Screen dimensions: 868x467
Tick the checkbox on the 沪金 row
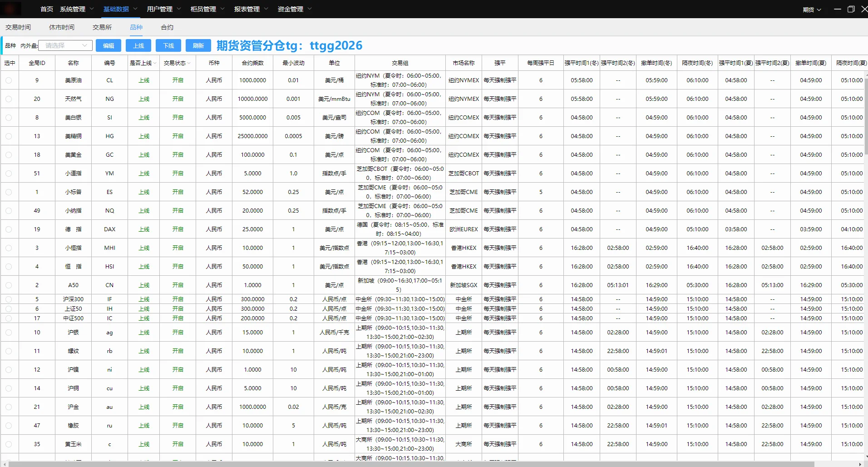pos(9,407)
